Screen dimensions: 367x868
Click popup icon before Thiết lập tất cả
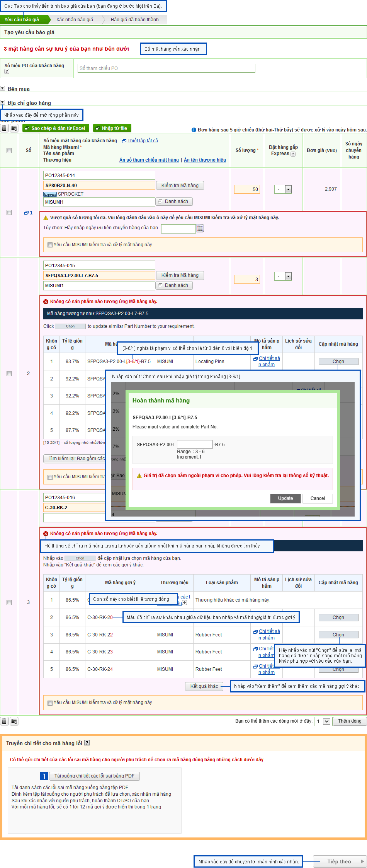point(124,141)
